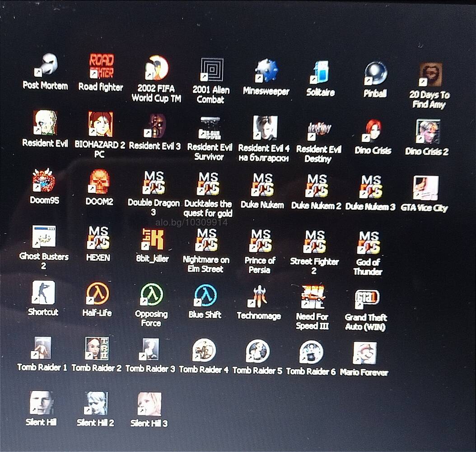Launch the Tomb Raider 4 icon
The height and width of the screenshot is (452, 476).
[x=204, y=351]
